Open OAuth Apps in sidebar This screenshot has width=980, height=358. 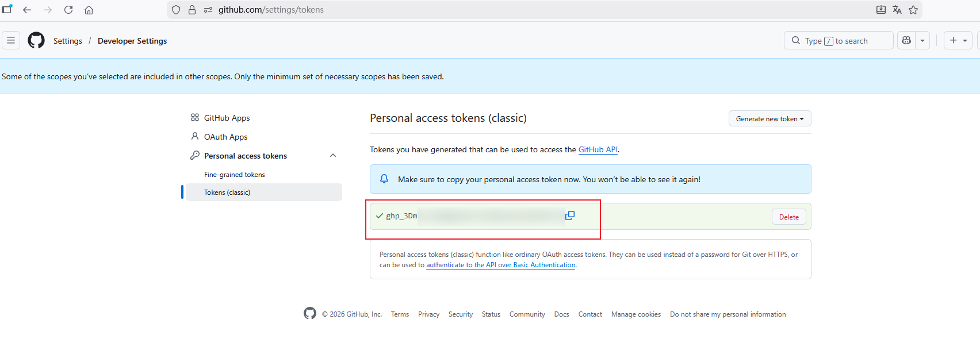225,137
